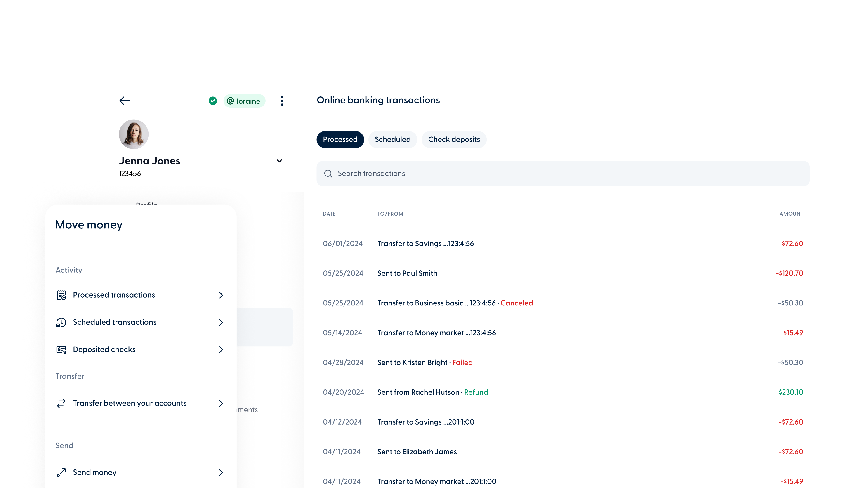
Task: Click the Deposited checks icon
Action: (61, 350)
